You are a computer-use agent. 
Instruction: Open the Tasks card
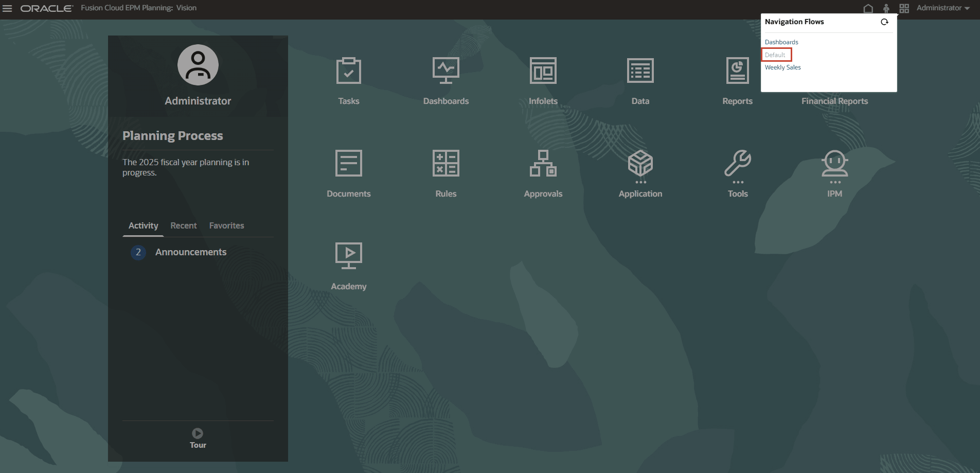coord(349,81)
